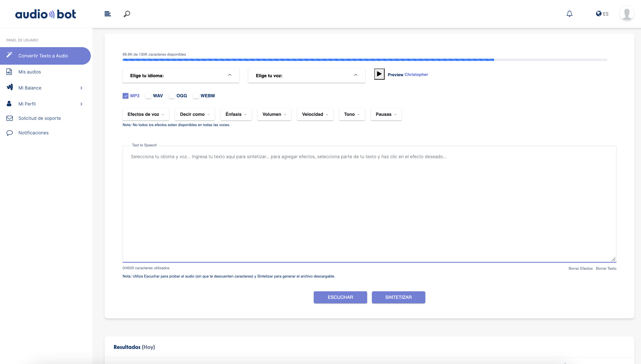Go to Mis audios section
641x364 pixels.
point(29,72)
